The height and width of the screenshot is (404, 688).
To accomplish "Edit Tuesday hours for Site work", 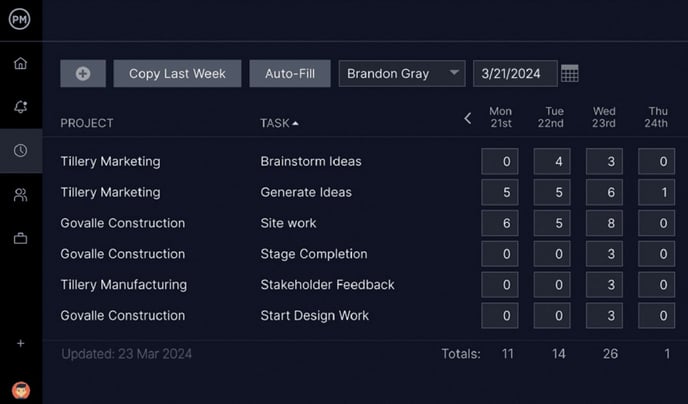I will coord(552,223).
